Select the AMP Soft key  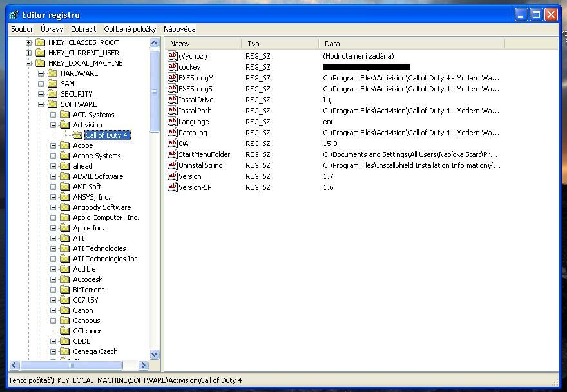pyautogui.click(x=87, y=187)
